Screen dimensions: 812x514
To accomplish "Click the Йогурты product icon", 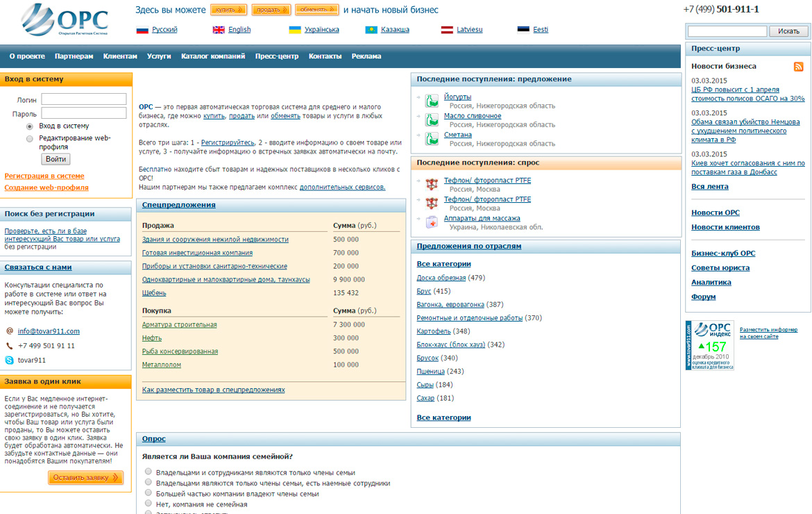I will pos(432,101).
